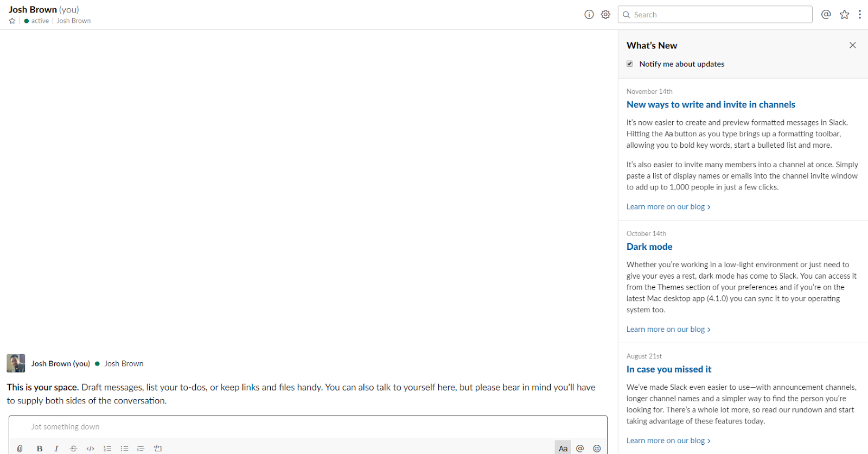868x454 pixels.
Task: Open the emoji picker in the composer
Action: (597, 449)
